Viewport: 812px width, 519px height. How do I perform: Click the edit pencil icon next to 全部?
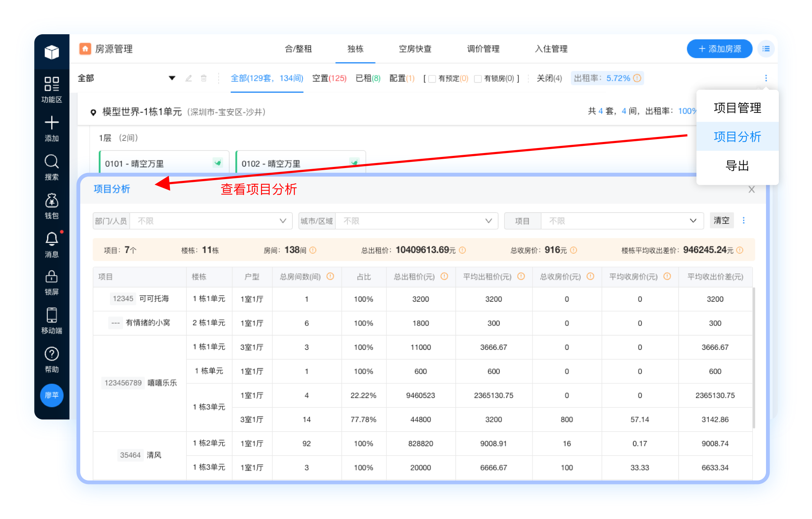coord(189,78)
